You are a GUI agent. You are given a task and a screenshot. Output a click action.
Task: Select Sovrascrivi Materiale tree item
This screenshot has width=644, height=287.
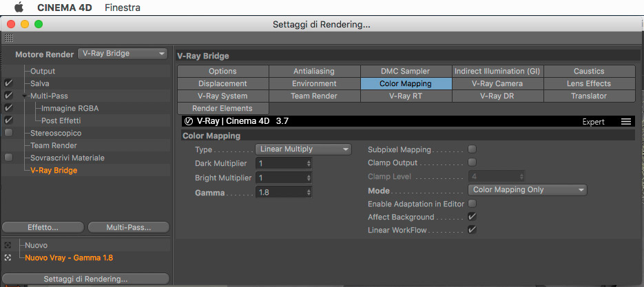pos(67,158)
